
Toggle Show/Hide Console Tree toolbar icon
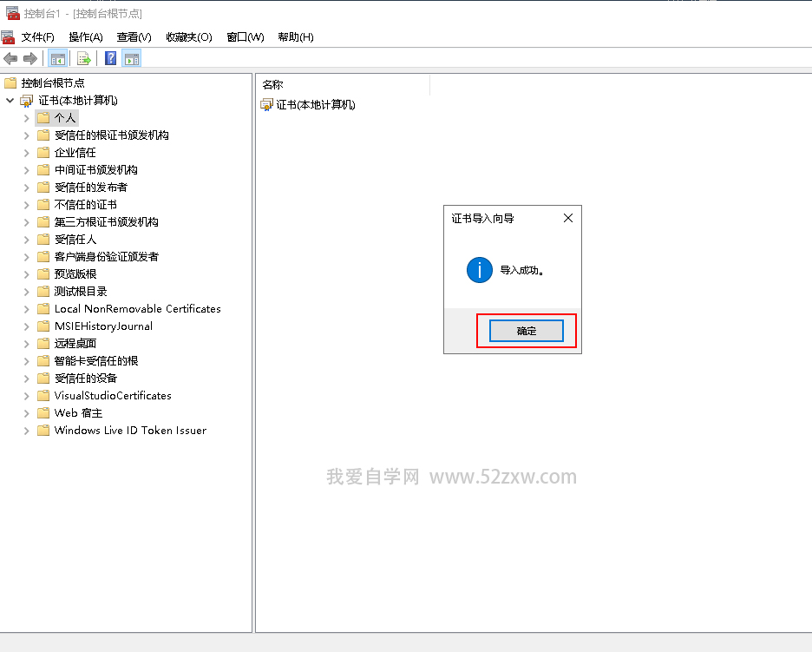[57, 58]
